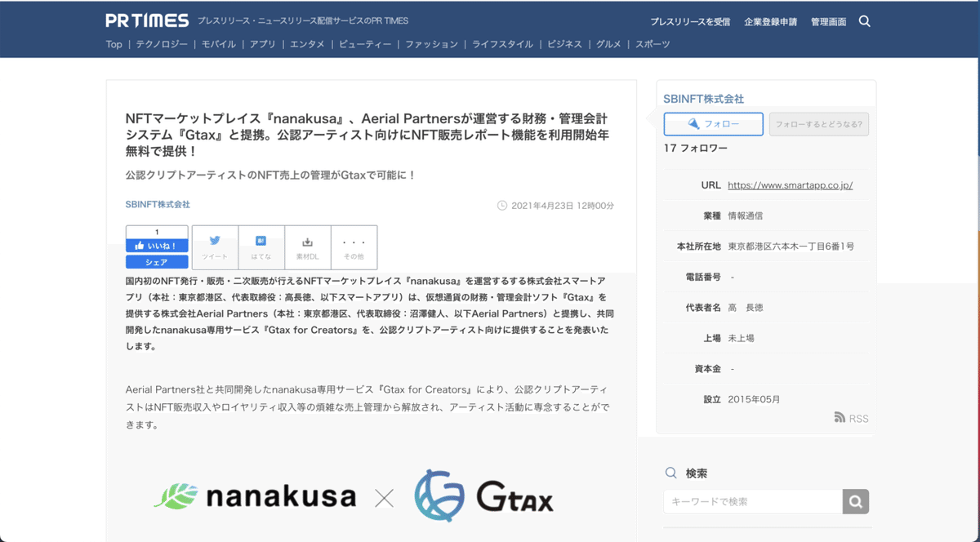Click address 東京都港区六本木一丁目6番1号
The height and width of the screenshot is (542, 980).
(791, 246)
